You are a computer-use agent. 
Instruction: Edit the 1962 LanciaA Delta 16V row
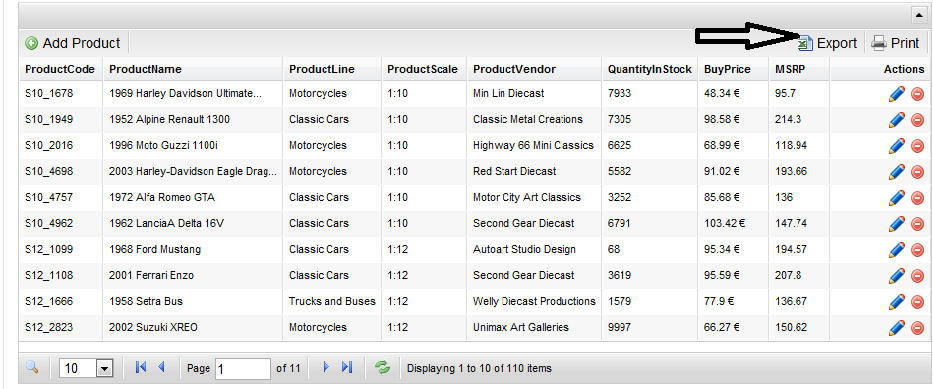tap(896, 224)
